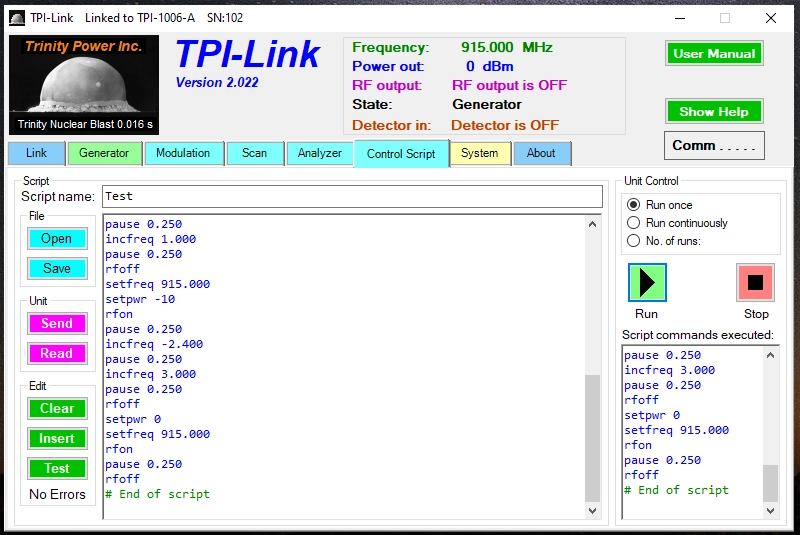Read the script from the unit

[57, 353]
